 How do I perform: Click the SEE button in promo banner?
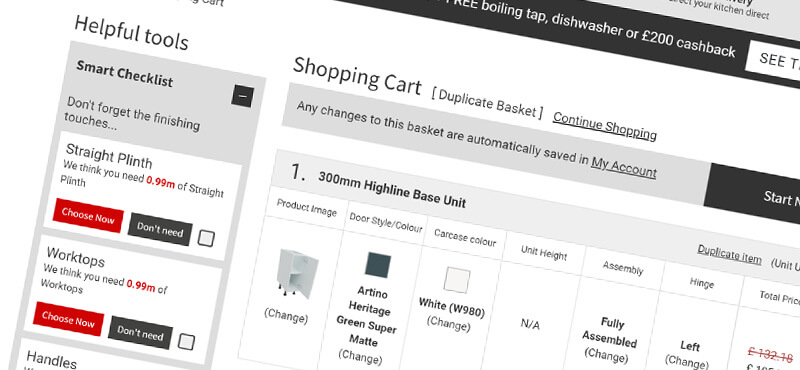pos(773,60)
